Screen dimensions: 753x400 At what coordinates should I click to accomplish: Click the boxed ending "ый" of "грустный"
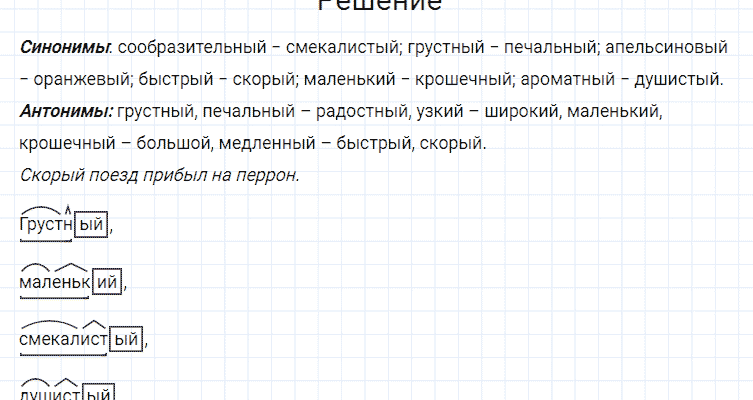click(91, 226)
